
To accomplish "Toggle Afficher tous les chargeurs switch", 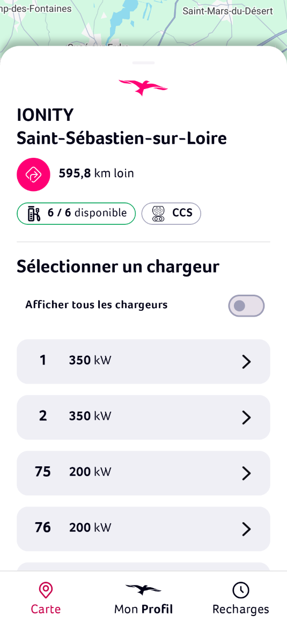I will tap(246, 306).
